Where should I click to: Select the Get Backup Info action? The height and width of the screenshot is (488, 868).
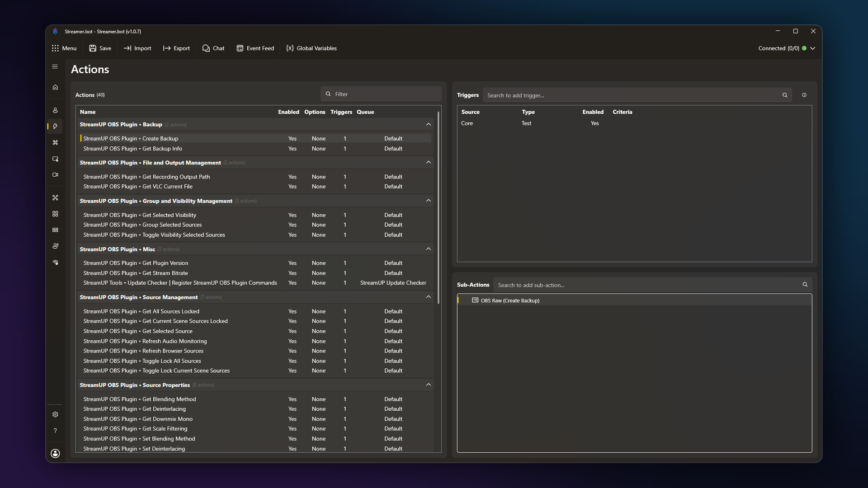[255, 149]
